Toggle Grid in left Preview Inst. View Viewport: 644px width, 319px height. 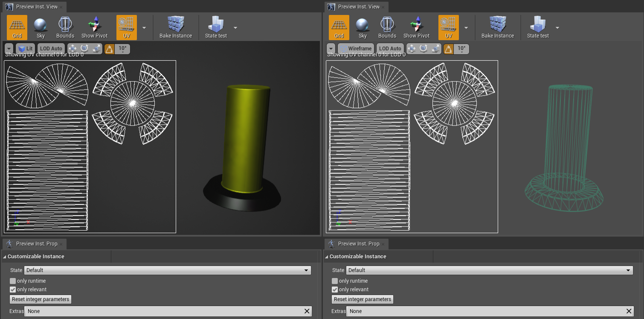17,28
